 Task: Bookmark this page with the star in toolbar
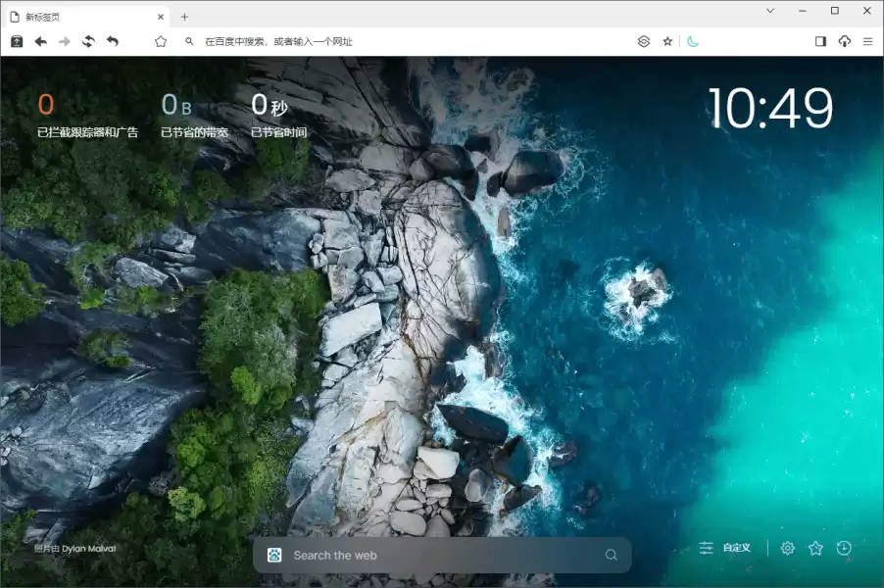point(668,41)
